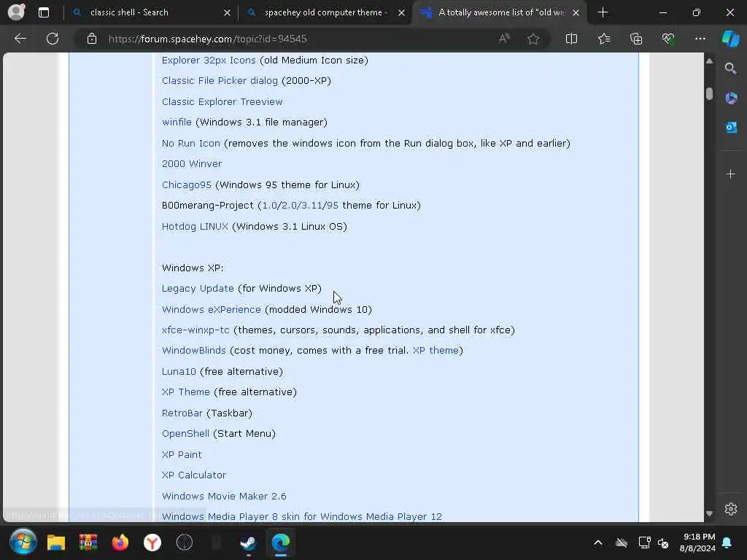Open the Read aloud icon in the address bar
This screenshot has width=747, height=560.
[x=504, y=39]
